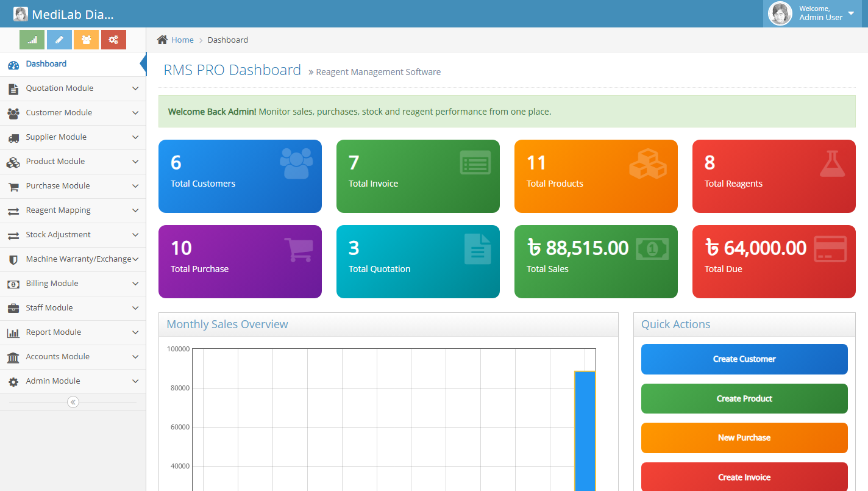Click the Billing Module money icon
This screenshot has height=491, width=868.
coord(13,284)
